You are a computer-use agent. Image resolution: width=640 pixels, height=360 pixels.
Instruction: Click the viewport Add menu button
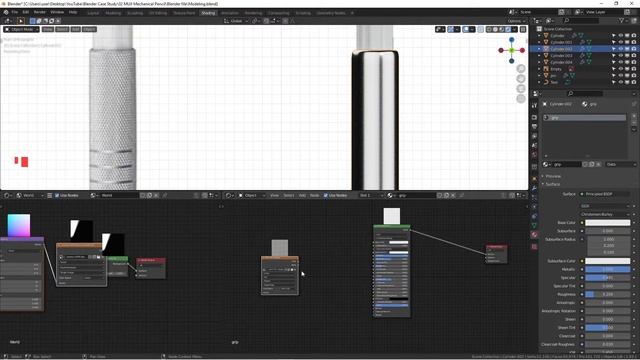coord(76,29)
